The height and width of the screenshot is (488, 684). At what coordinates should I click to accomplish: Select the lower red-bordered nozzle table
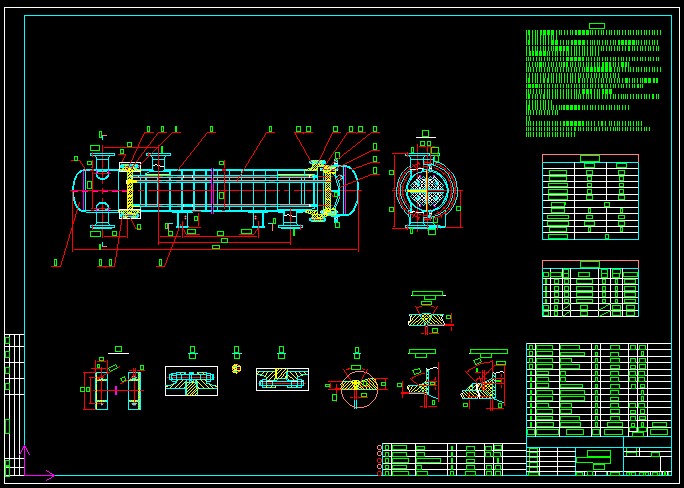click(x=590, y=289)
